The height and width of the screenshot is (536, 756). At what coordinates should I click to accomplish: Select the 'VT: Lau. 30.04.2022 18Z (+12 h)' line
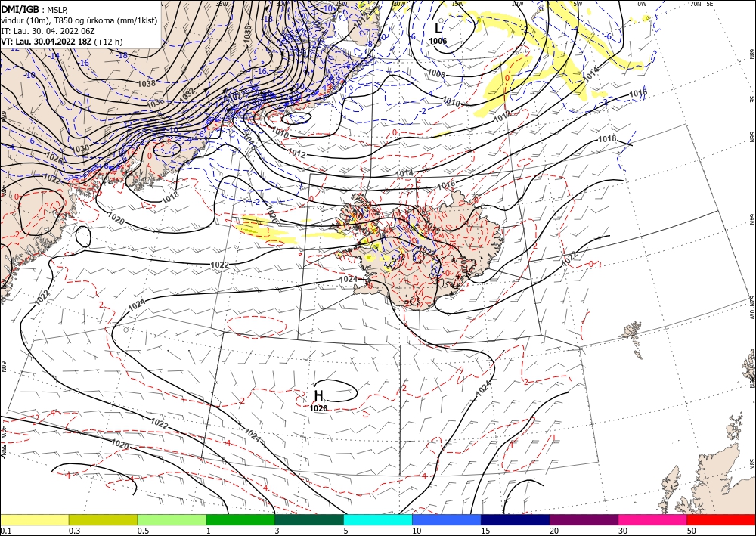point(62,42)
